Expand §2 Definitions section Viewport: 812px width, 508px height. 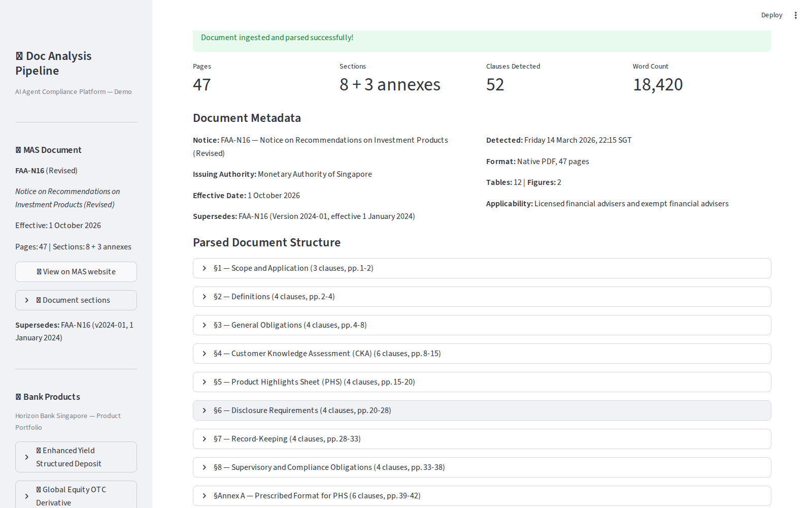click(482, 297)
